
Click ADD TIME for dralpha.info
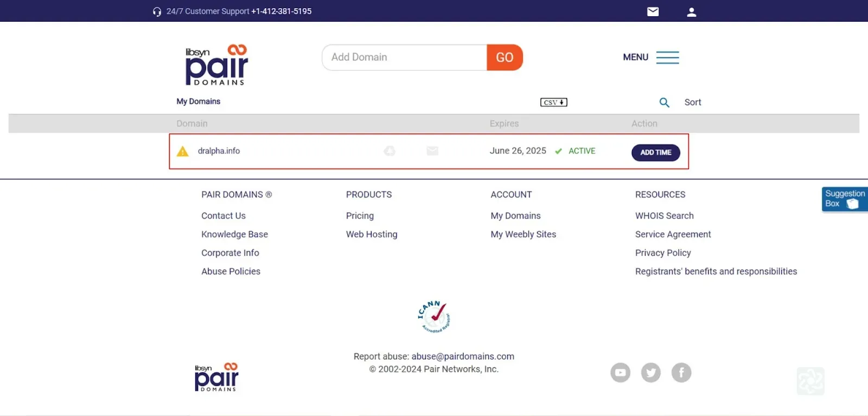pos(656,152)
